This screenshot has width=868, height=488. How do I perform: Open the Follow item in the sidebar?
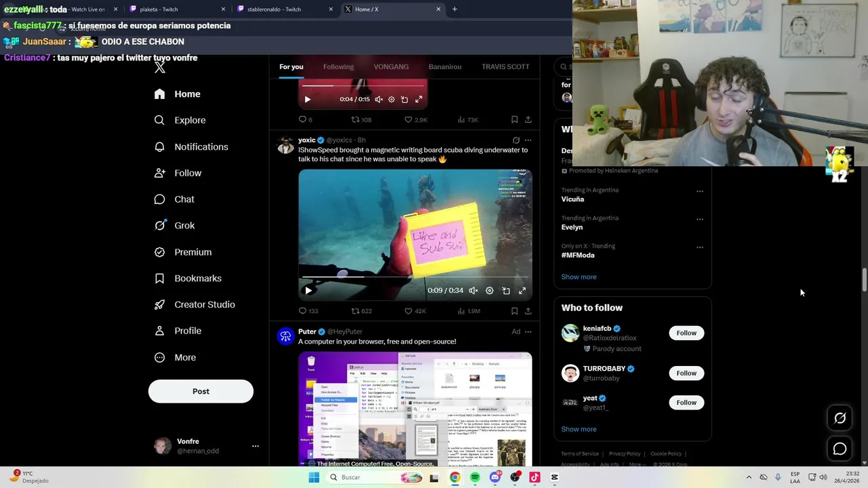pos(178,173)
